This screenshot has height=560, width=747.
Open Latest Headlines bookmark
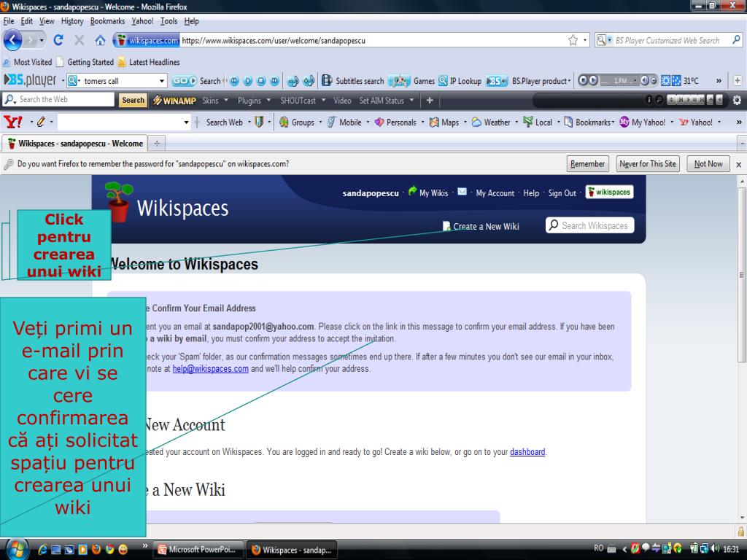149,62
